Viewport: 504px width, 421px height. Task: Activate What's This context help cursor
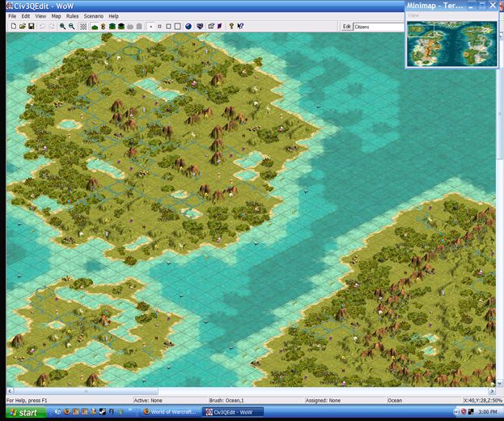tap(240, 27)
